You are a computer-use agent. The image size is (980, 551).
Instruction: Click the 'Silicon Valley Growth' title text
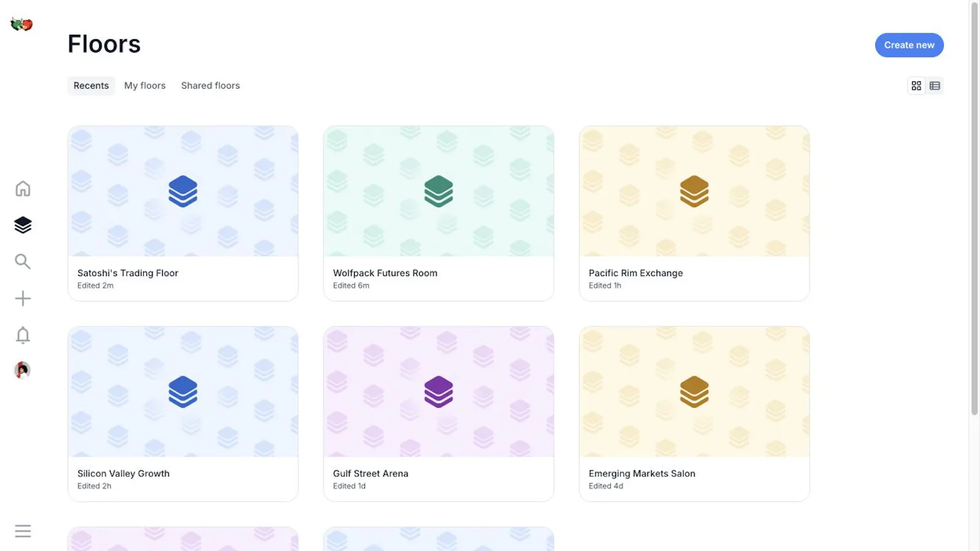[123, 474]
